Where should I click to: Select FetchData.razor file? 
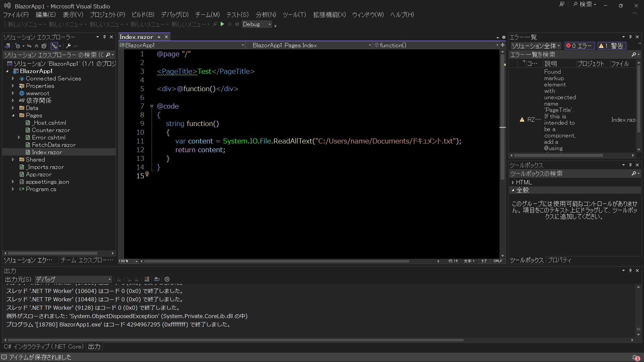click(54, 145)
